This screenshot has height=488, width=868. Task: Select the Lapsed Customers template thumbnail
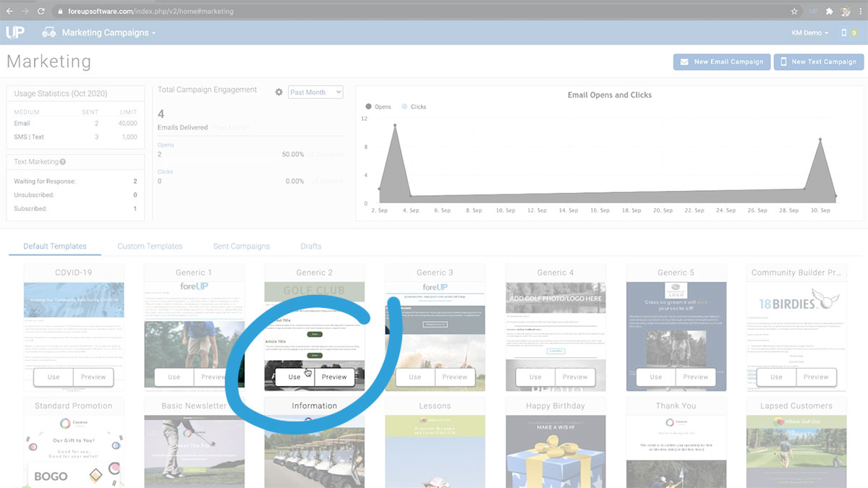[x=796, y=451]
